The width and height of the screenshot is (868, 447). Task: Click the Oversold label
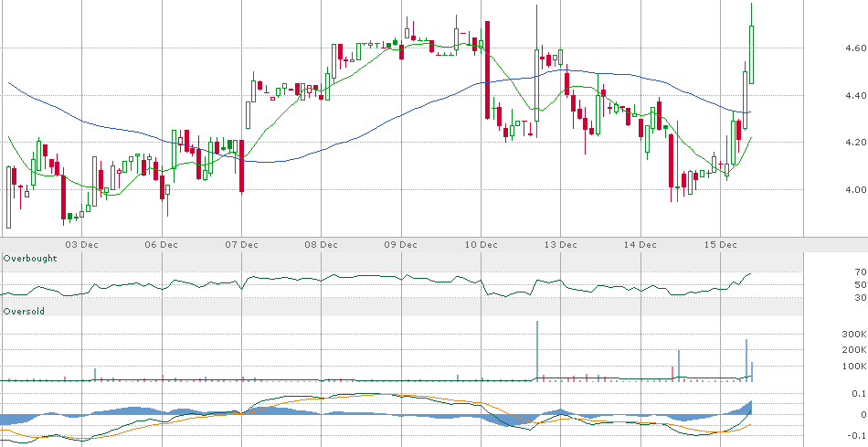pos(24,312)
